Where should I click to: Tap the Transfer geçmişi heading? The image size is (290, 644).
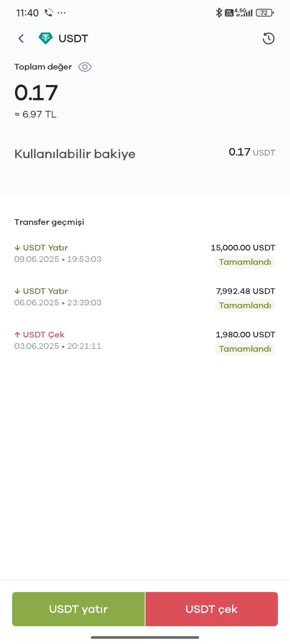click(49, 222)
